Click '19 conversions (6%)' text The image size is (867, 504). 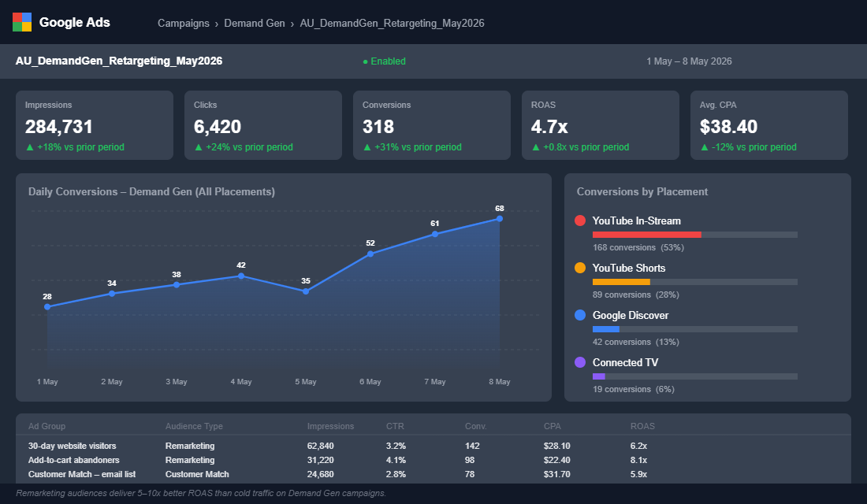[634, 390]
